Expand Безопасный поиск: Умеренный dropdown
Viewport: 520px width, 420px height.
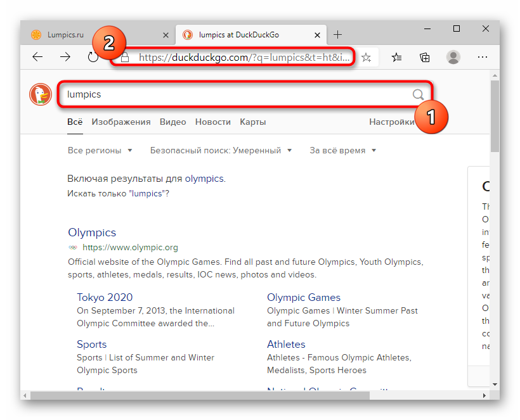pos(221,150)
